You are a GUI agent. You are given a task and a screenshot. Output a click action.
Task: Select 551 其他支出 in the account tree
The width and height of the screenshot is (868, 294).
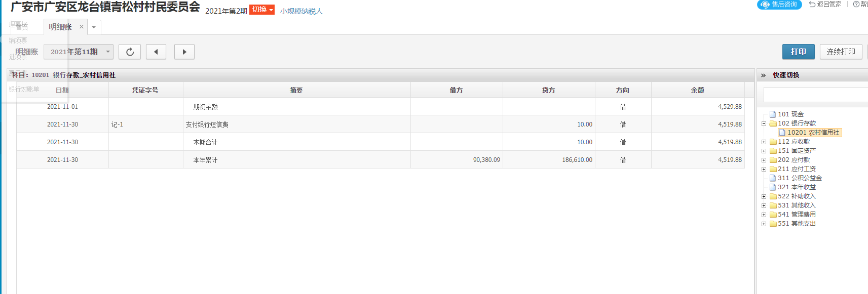point(797,224)
